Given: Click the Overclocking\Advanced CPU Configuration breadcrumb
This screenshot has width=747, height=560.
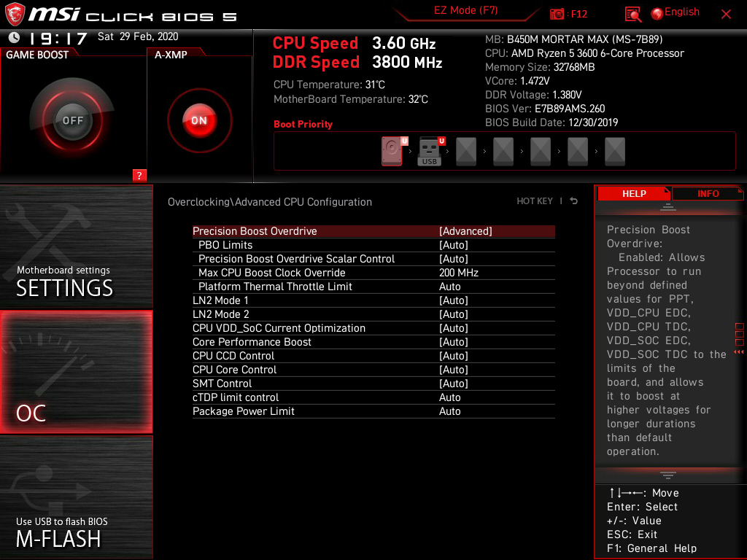Looking at the screenshot, I should (x=270, y=202).
